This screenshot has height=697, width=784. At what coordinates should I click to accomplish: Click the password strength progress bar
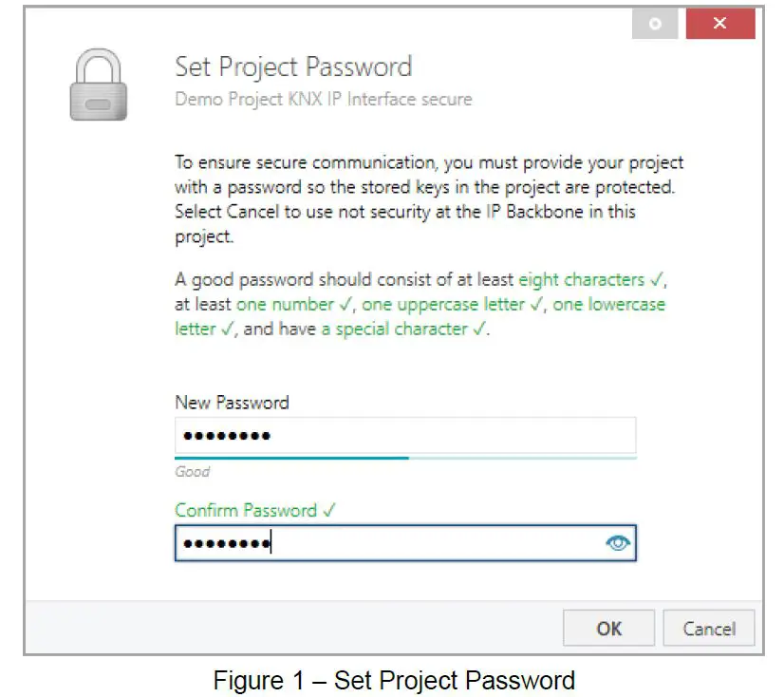click(404, 458)
